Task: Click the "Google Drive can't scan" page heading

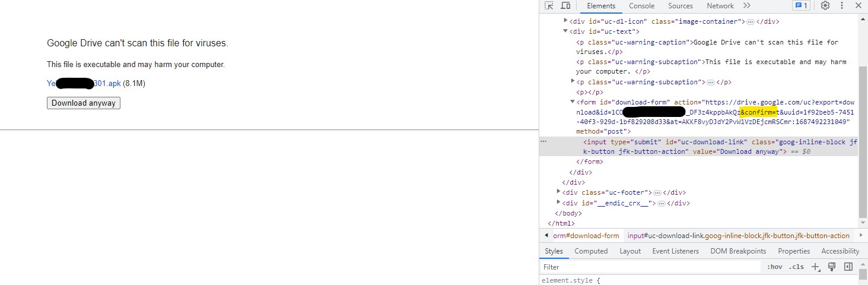Action: [138, 43]
